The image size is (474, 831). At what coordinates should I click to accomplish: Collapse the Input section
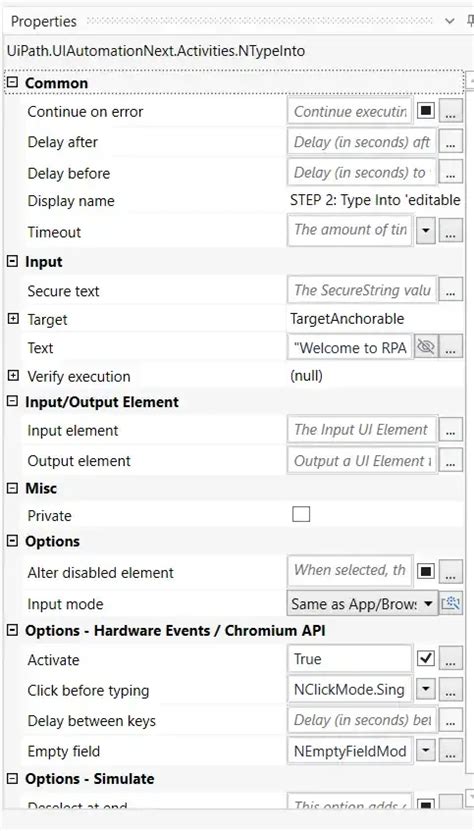pyautogui.click(x=13, y=261)
